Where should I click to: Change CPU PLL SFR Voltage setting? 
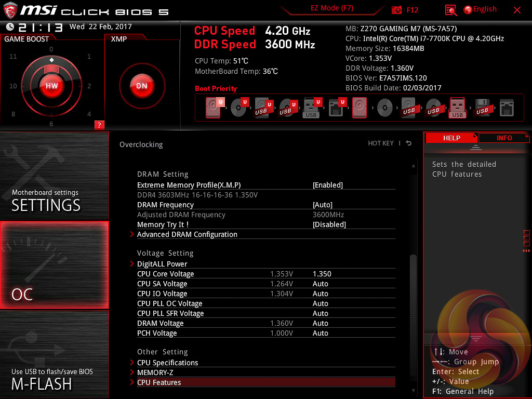(320, 313)
